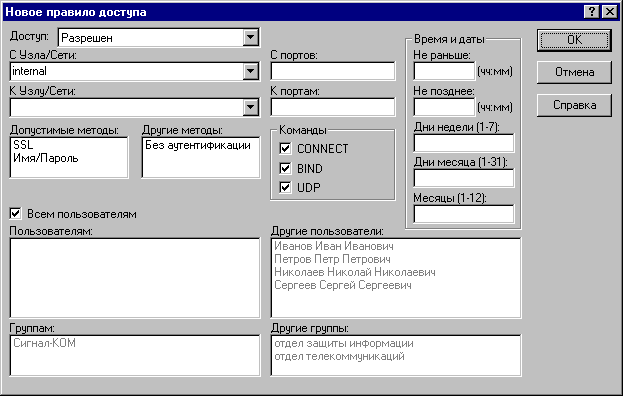Select отдел защиты информации group
Image resolution: width=623 pixels, height=396 pixels.
tap(344, 343)
